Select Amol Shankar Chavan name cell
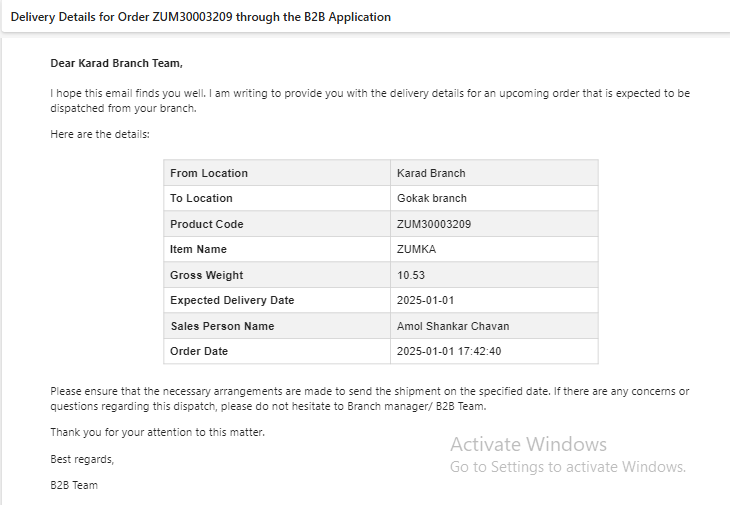 click(494, 326)
